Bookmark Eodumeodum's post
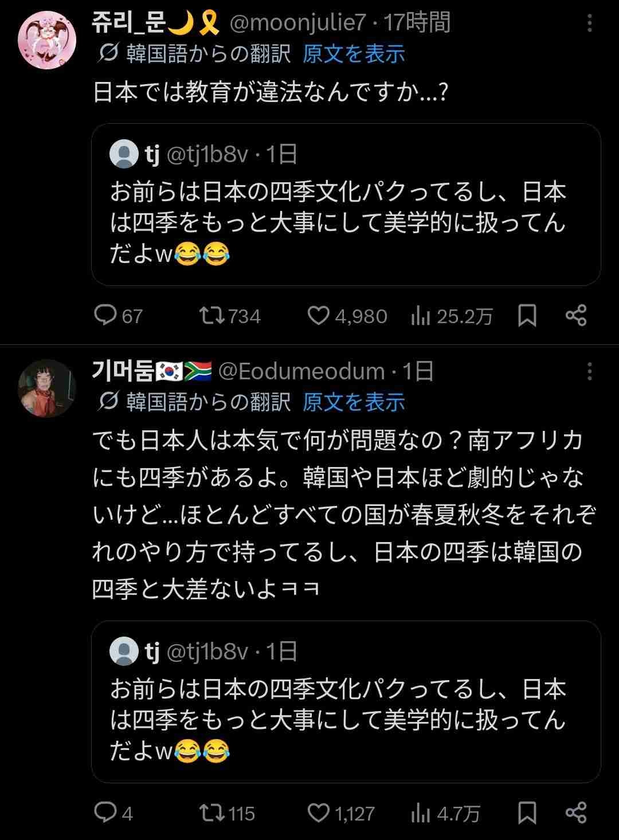The image size is (619, 840). 527,812
